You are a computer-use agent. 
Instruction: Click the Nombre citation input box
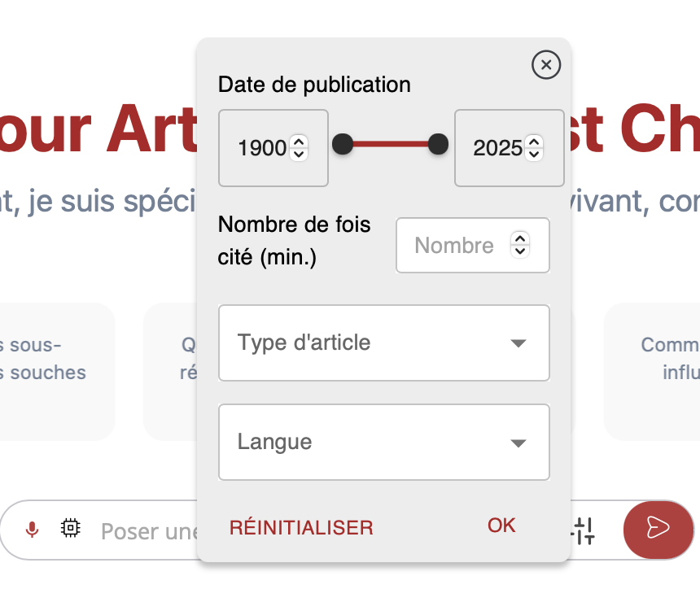[456, 245]
